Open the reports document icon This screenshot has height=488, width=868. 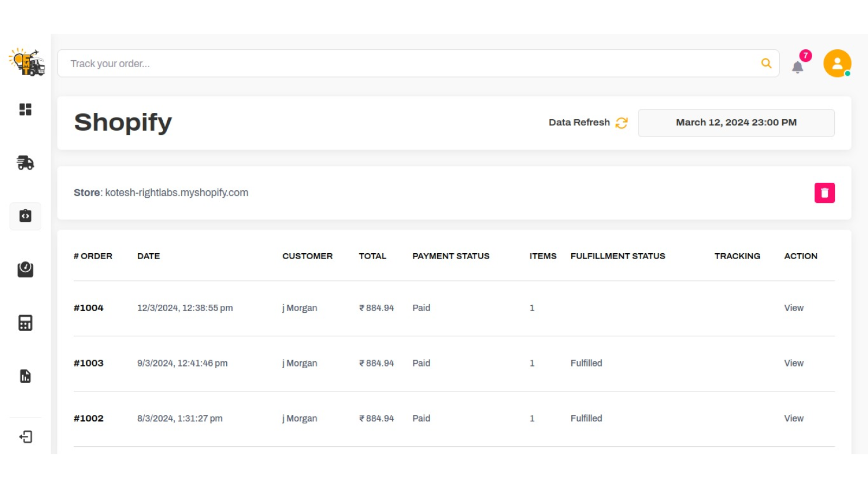pyautogui.click(x=25, y=376)
